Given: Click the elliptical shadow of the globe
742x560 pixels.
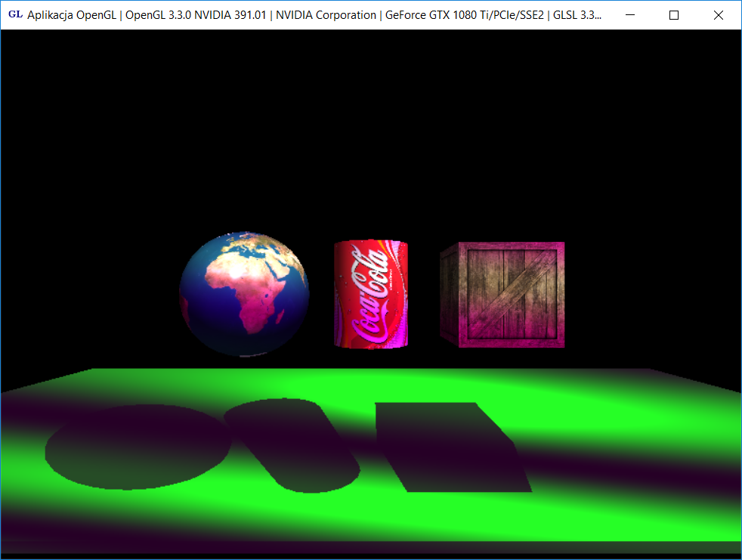Looking at the screenshot, I should coord(136,446).
